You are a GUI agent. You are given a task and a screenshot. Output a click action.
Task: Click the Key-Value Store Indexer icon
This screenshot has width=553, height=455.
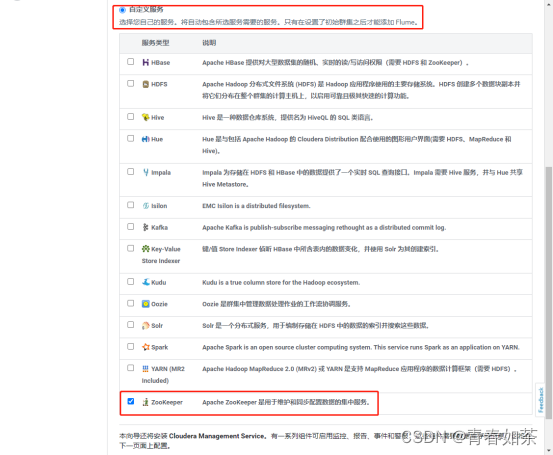(x=146, y=249)
